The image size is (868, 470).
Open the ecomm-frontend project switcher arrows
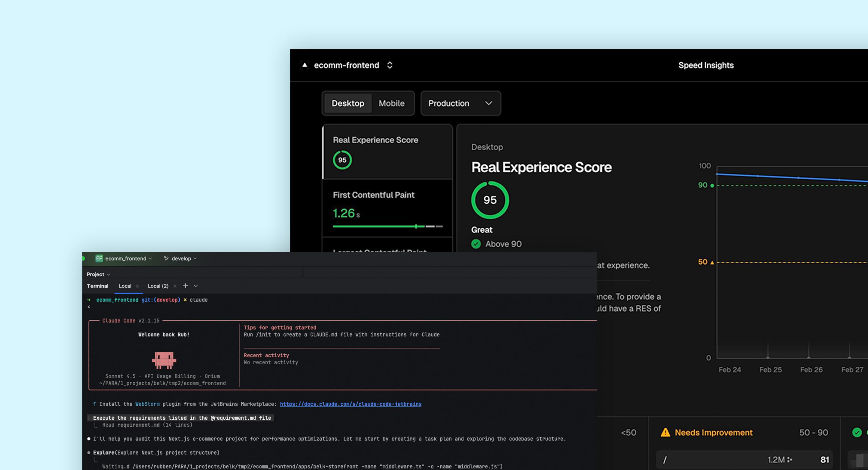[389, 65]
